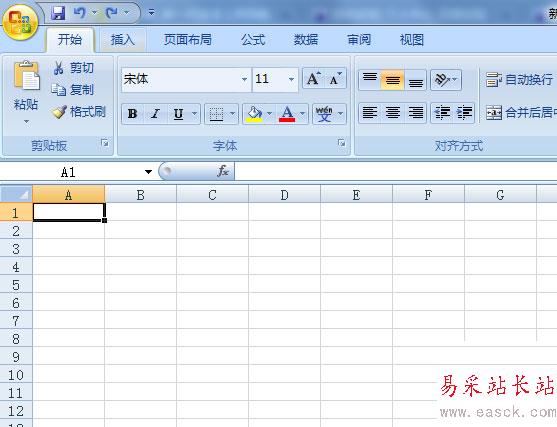
Task: Open font color palette dropdown arrow
Action: click(x=303, y=114)
